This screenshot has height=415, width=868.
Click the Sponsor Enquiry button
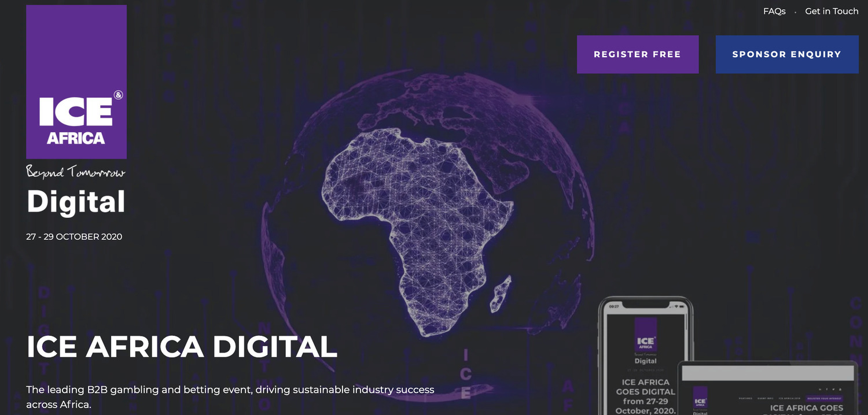point(786,54)
